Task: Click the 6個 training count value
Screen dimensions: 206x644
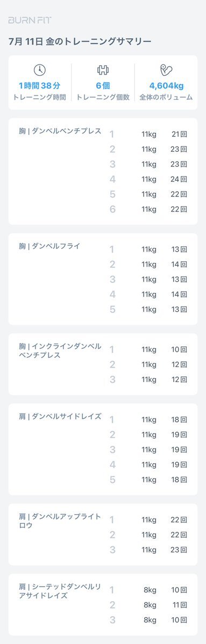Action: pyautogui.click(x=103, y=85)
